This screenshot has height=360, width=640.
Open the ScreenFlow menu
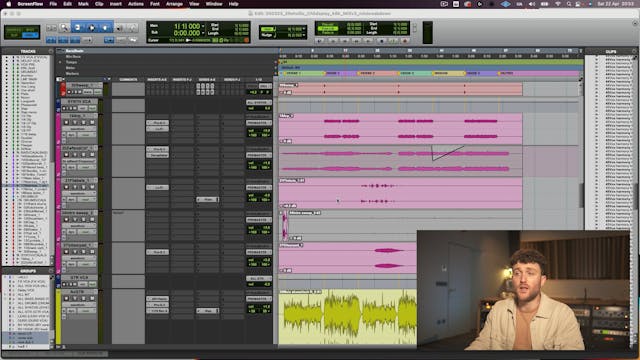30,4
